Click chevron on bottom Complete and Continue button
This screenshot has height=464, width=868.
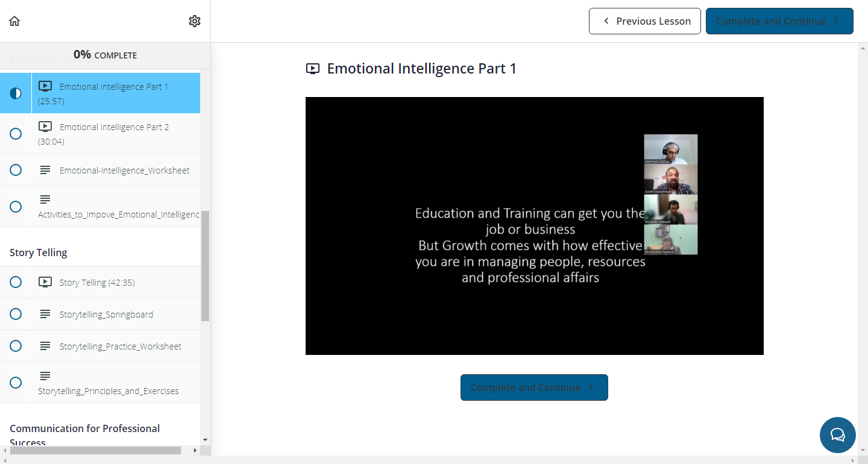click(591, 387)
